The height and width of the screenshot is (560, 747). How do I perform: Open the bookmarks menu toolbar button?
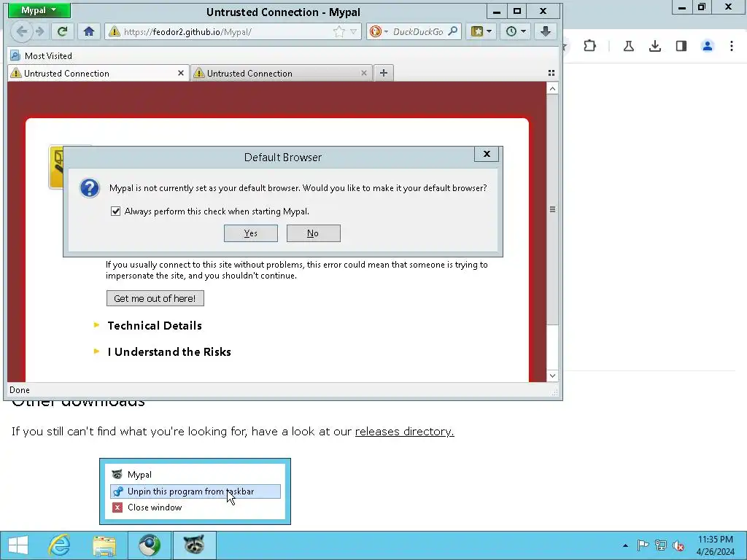pyautogui.click(x=481, y=31)
